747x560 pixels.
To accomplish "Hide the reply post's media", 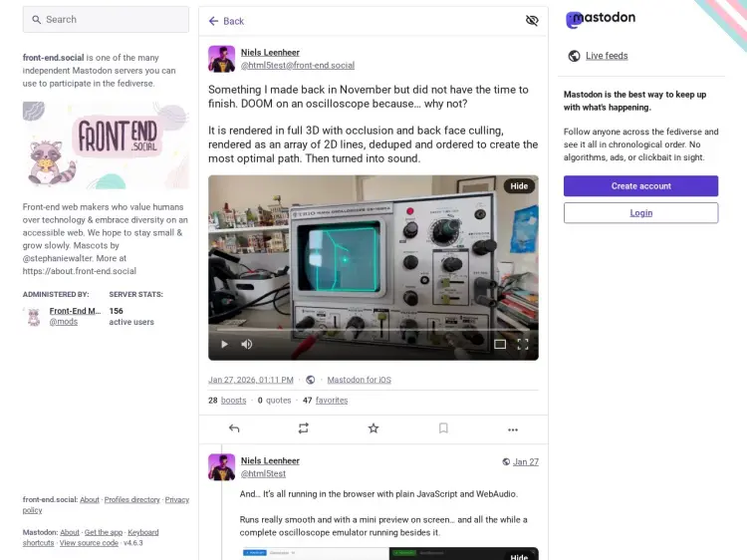I will tap(519, 556).
